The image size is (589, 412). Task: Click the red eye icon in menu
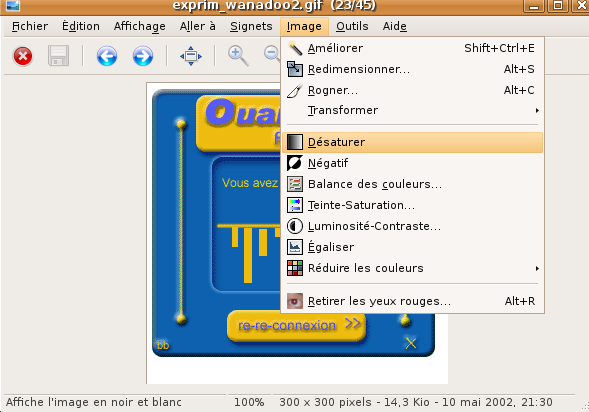point(295,301)
